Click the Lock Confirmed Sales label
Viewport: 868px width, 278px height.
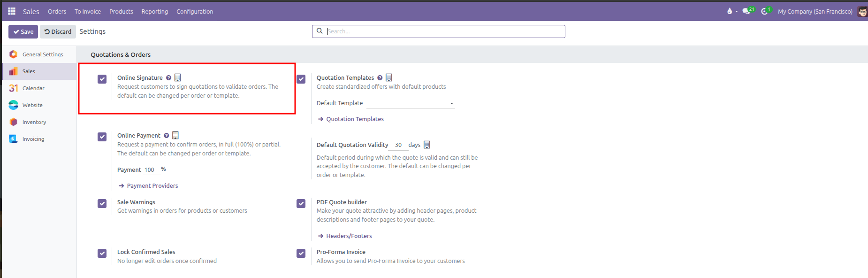tap(146, 252)
